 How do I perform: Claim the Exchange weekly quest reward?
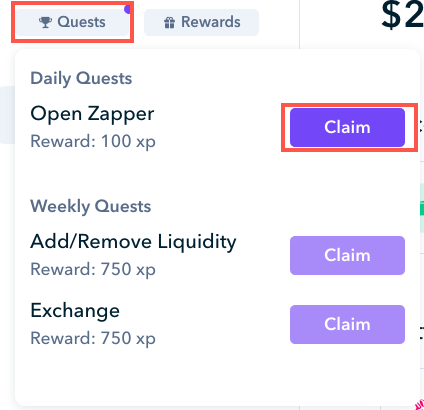point(347,324)
